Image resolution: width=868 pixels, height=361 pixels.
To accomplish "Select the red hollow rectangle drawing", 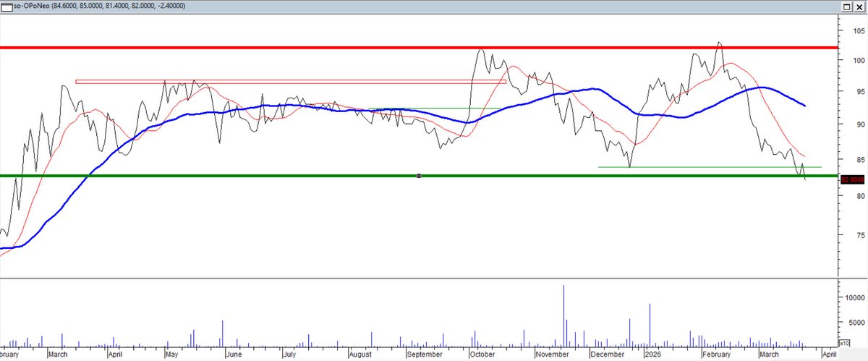I will [x=291, y=82].
